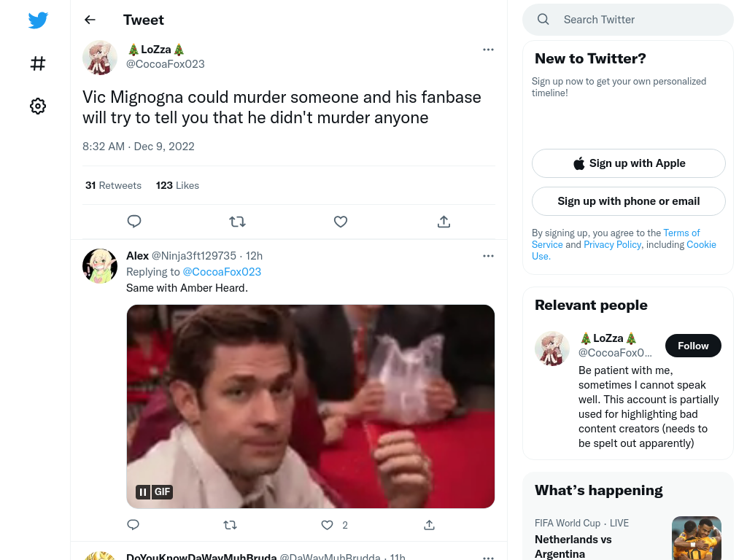Open more options on LoZza's tweet
The width and height of the screenshot is (747, 560).
488,50
